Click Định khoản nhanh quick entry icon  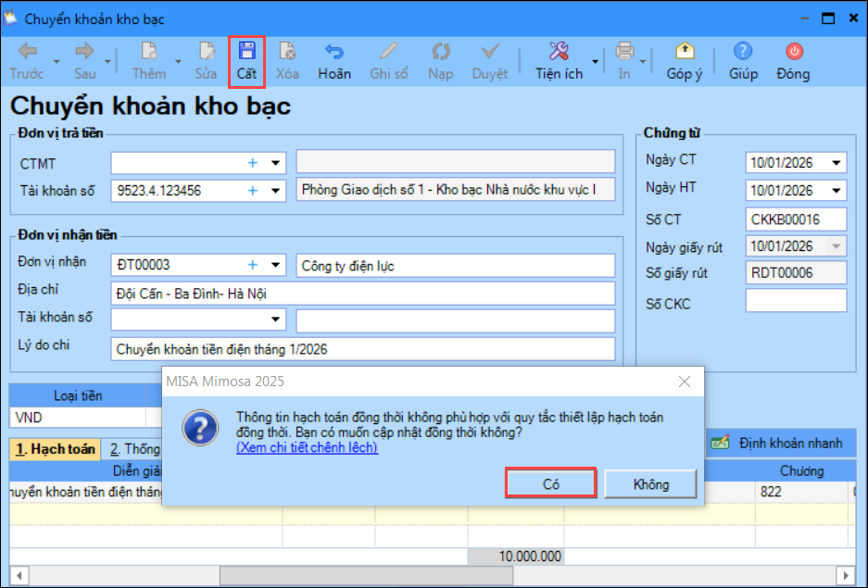[721, 444]
